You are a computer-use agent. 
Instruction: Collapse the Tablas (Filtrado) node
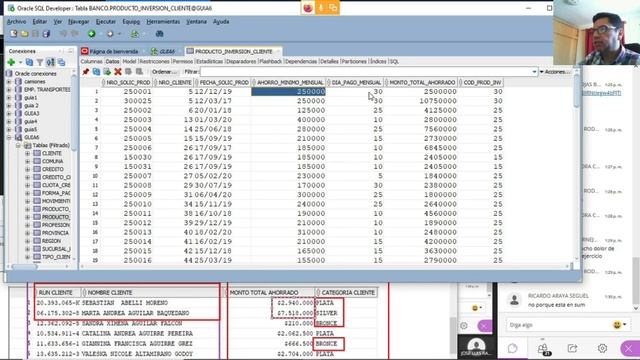(18, 145)
